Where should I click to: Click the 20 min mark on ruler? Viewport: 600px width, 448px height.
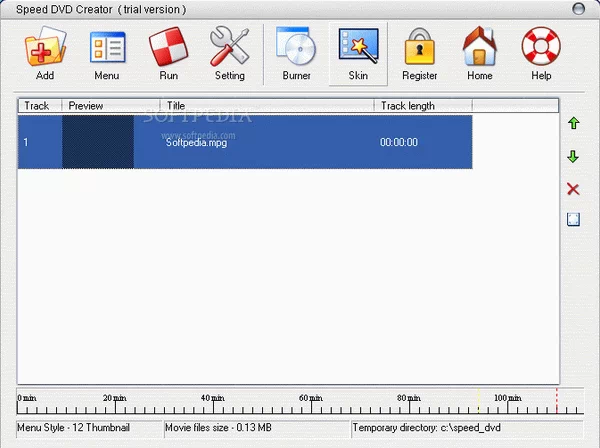(x=115, y=398)
